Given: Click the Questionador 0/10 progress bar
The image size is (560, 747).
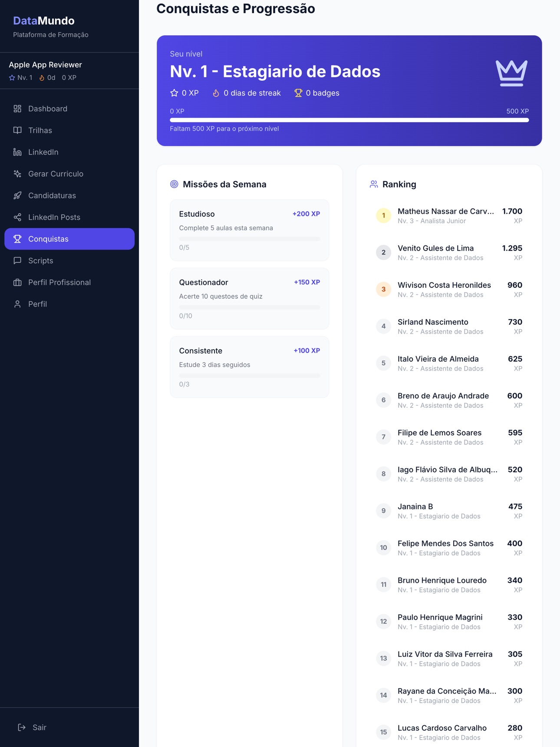Looking at the screenshot, I should [x=249, y=307].
